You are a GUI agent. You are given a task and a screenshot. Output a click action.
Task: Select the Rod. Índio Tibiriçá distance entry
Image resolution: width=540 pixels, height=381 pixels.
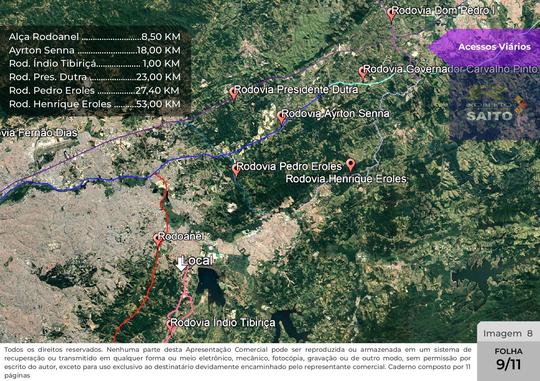[x=94, y=64]
